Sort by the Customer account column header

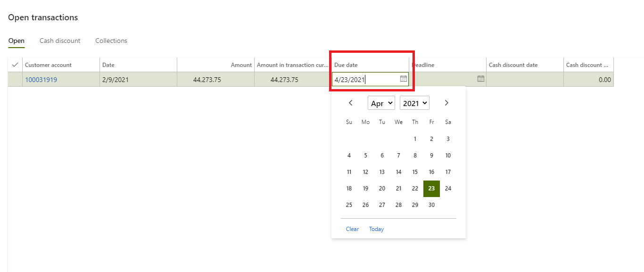click(x=47, y=65)
